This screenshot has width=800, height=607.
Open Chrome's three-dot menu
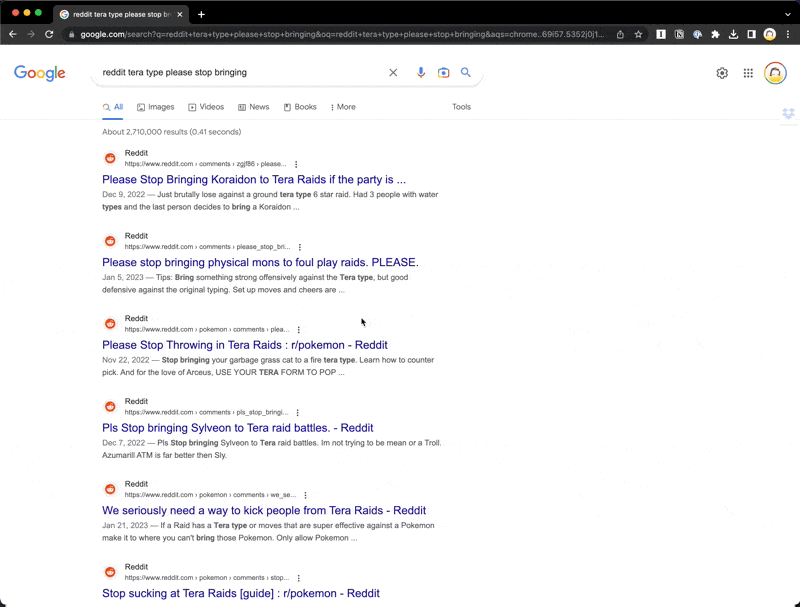click(787, 34)
